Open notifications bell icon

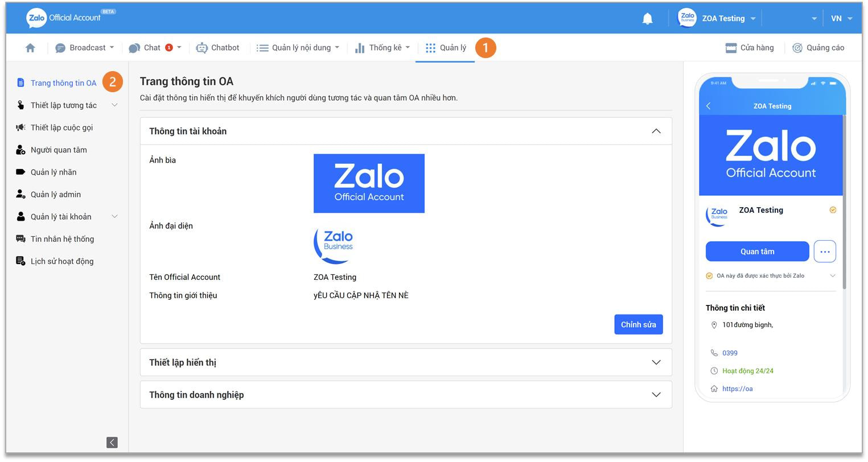[x=647, y=19]
